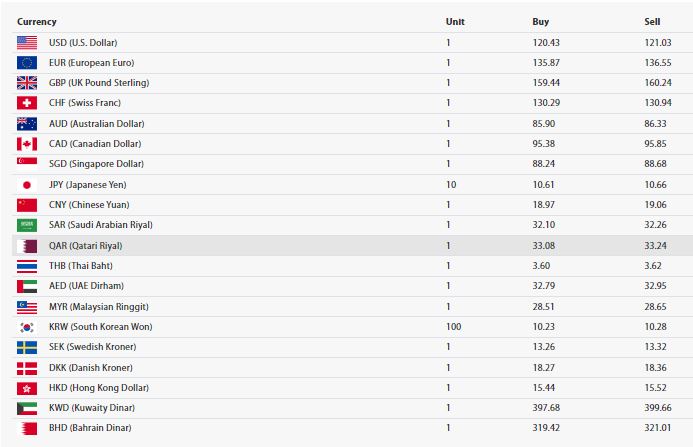This screenshot has height=447, width=693.
Task: Select the QAR (Qatari Riyal) row label
Action: (x=85, y=246)
